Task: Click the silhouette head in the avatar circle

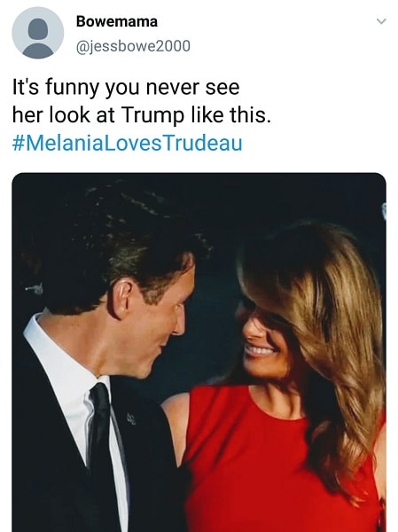Action: [x=37, y=29]
